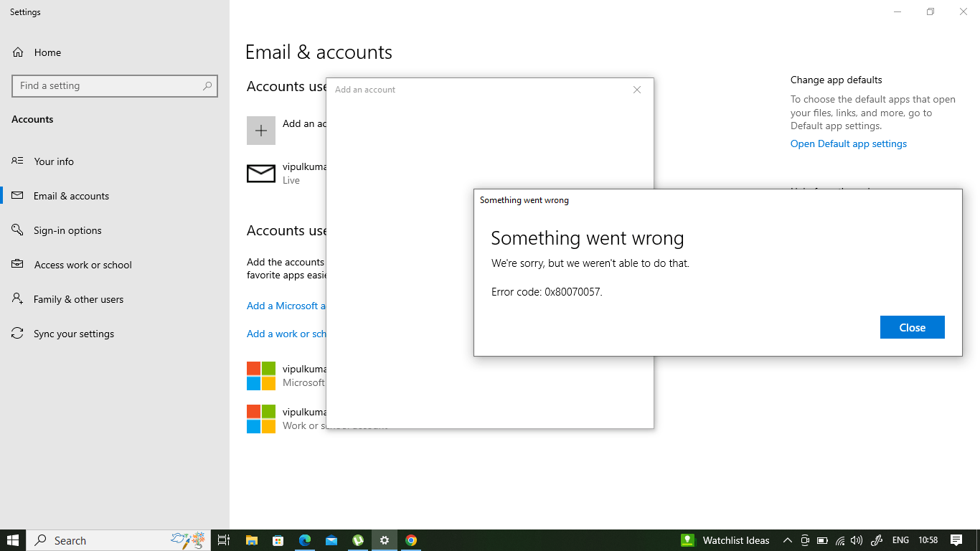Click the Email & accounts page title
The image size is (980, 551).
click(x=319, y=52)
